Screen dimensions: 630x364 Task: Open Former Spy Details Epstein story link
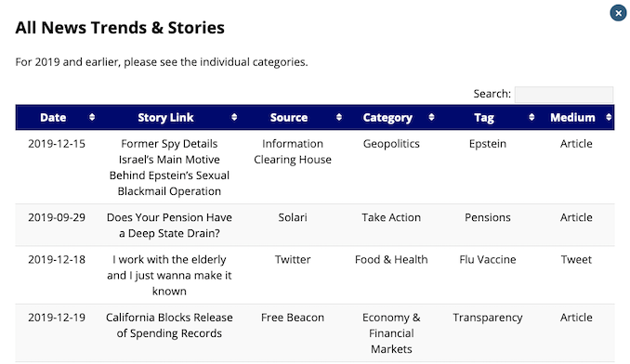click(x=169, y=167)
